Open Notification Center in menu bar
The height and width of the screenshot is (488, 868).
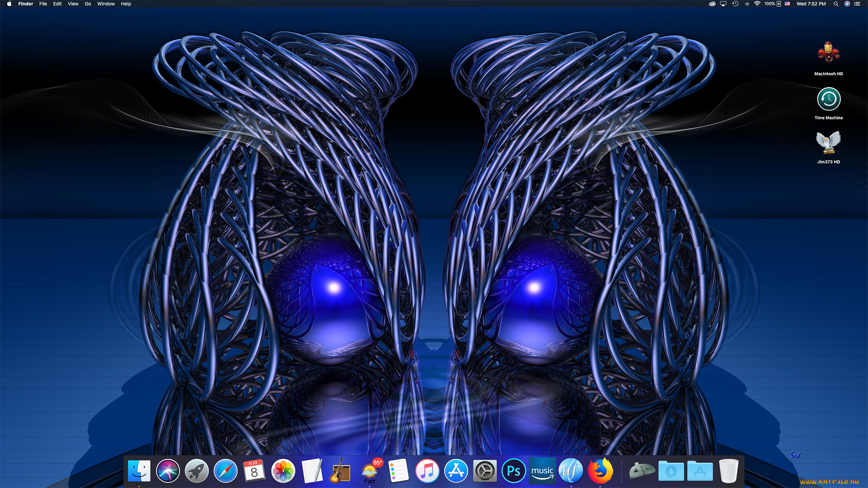tap(857, 4)
